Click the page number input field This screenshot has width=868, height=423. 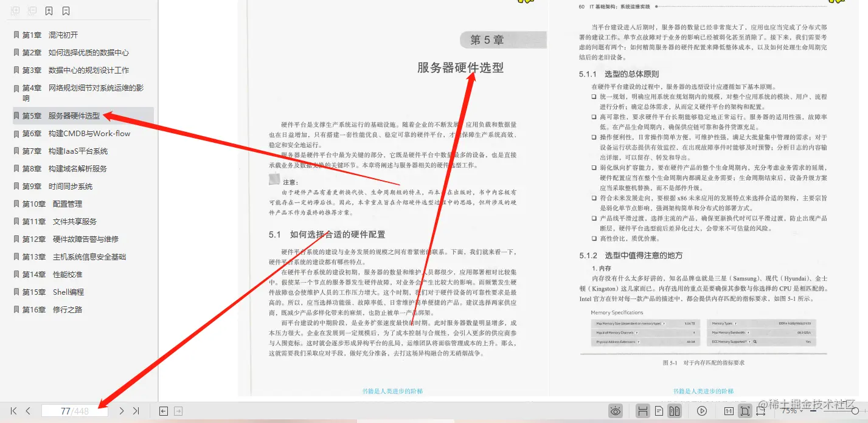click(x=75, y=410)
